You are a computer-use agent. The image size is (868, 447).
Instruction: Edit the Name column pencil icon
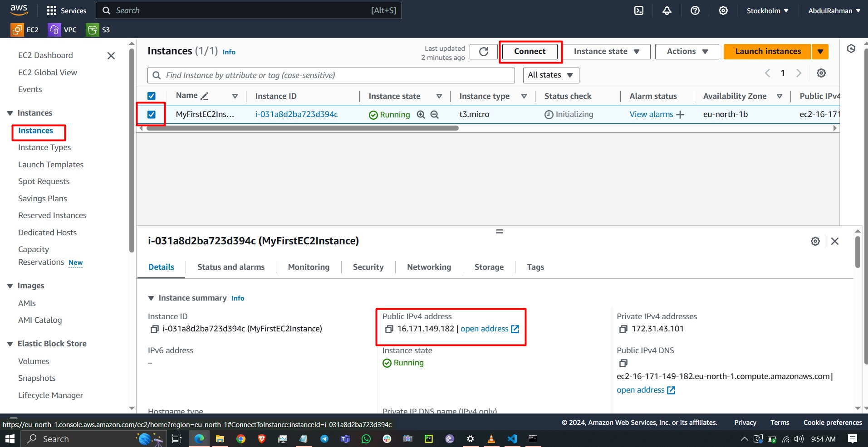(205, 96)
